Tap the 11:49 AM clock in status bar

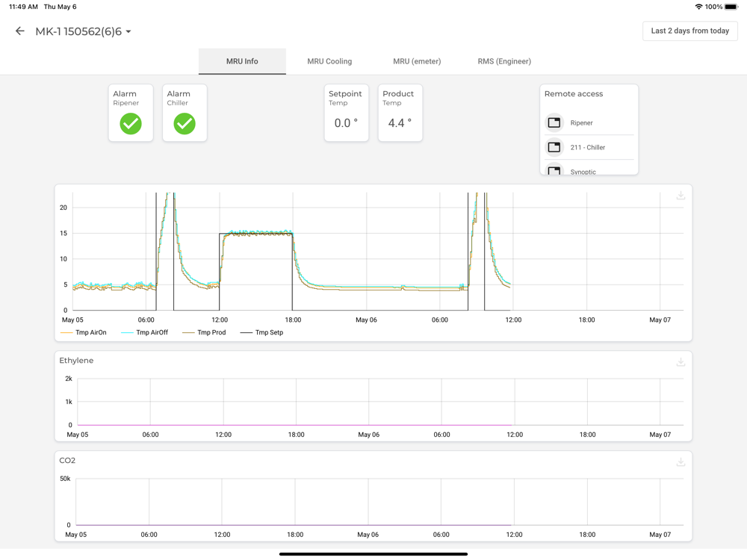(x=23, y=7)
